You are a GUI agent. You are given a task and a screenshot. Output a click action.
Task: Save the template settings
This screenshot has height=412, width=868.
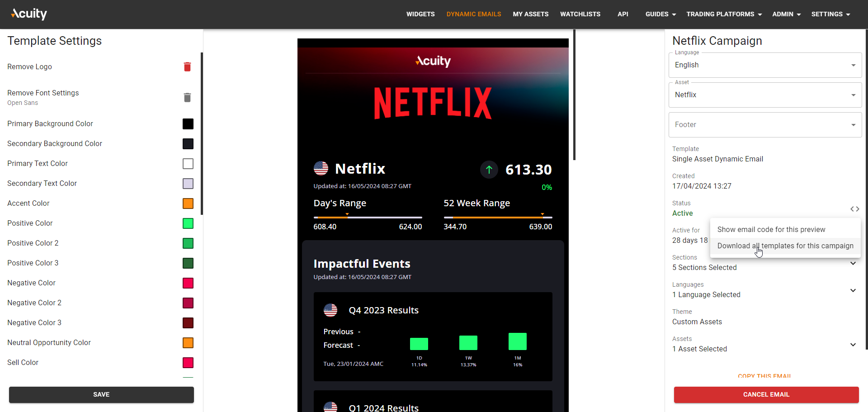point(101,395)
